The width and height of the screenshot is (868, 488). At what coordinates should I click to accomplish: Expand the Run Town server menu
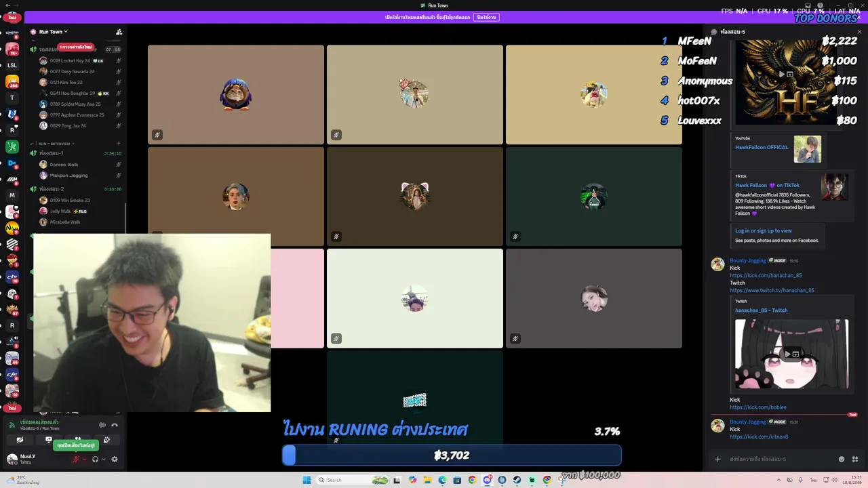click(53, 32)
